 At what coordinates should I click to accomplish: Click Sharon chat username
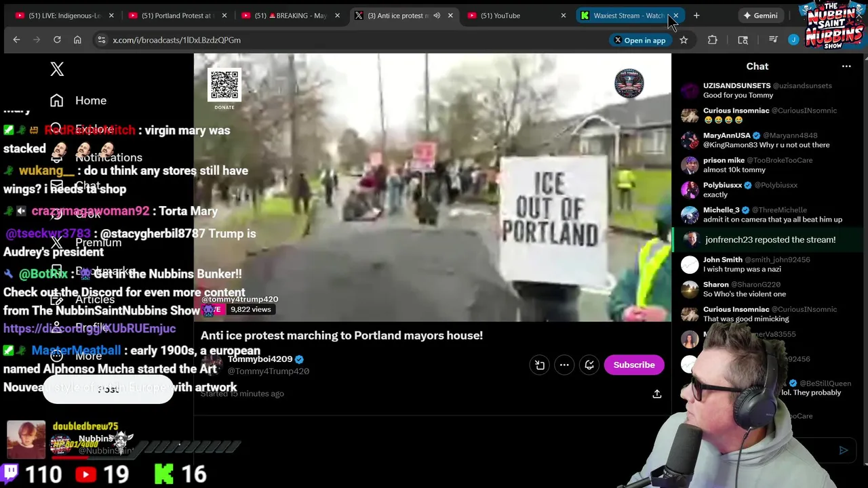pyautogui.click(x=716, y=285)
